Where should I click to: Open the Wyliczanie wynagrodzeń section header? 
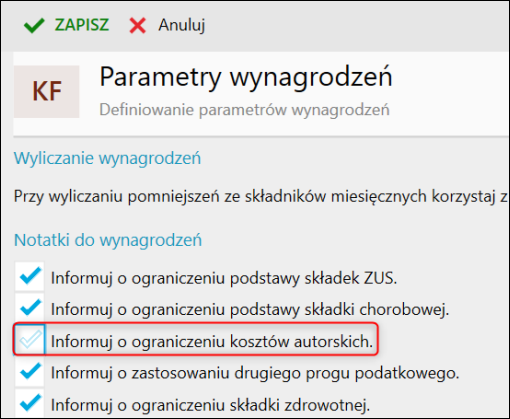click(x=107, y=158)
